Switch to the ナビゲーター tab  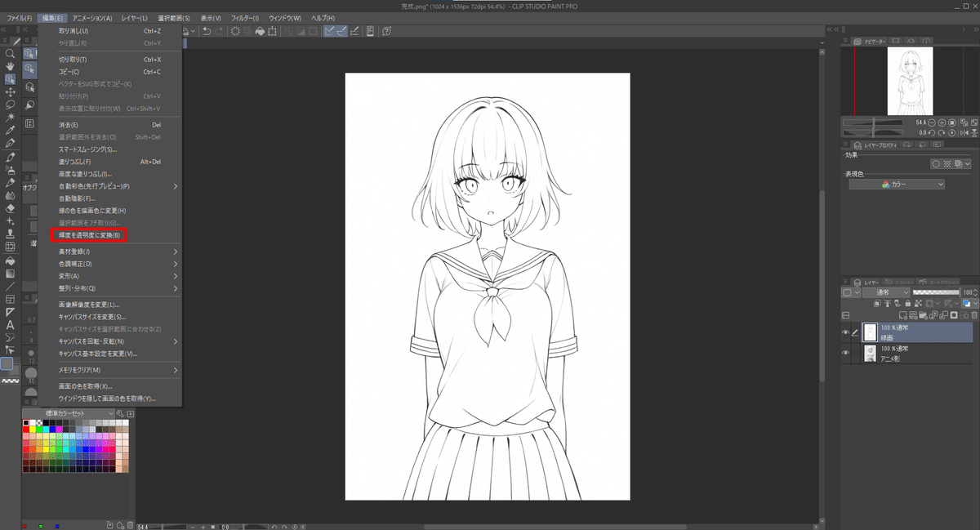pos(869,40)
